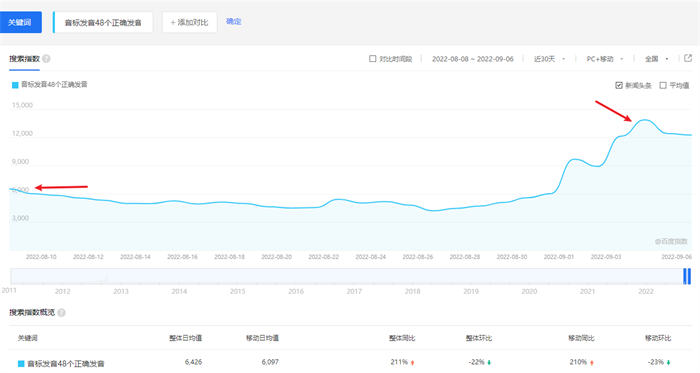Click the blue 关键词 tab button
Viewport: 700px width, 373px height.
pos(21,22)
